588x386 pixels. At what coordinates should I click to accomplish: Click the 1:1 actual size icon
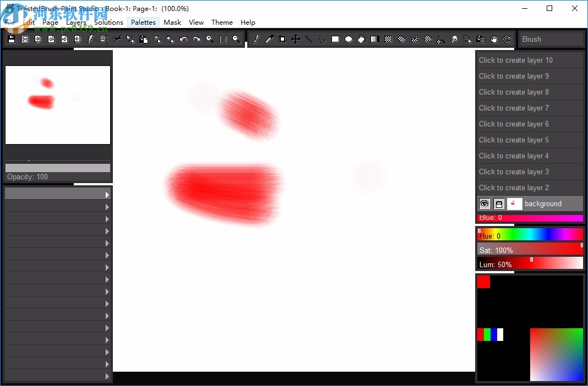point(223,39)
